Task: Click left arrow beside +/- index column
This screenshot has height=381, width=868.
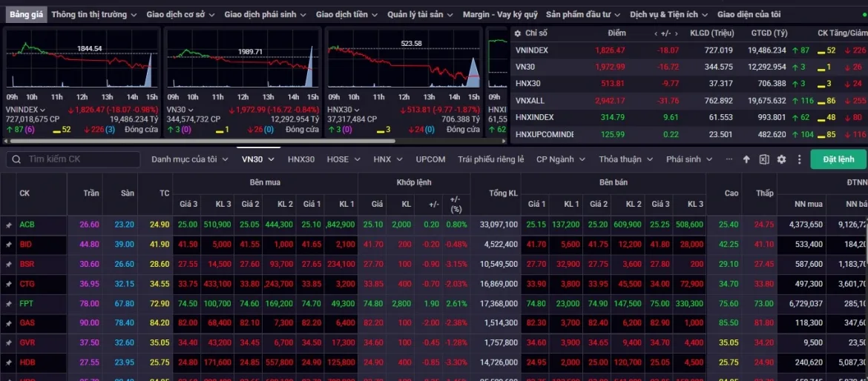Action: tap(656, 33)
